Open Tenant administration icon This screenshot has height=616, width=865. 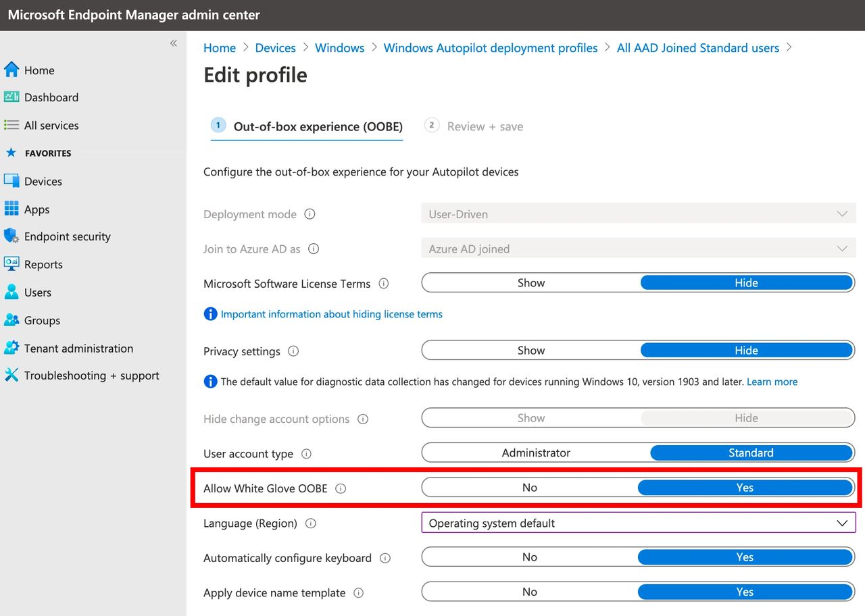tap(11, 348)
